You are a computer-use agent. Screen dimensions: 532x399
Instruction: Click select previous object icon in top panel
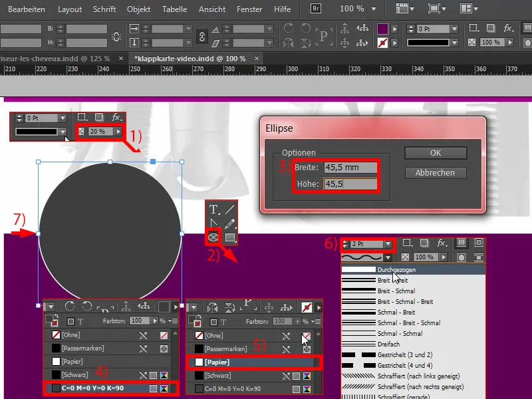[362, 29]
